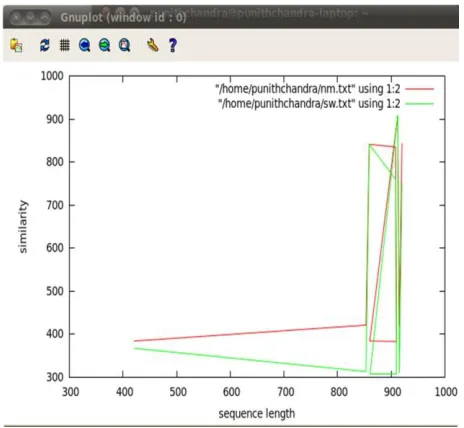Click the green legend line sample
Image resolution: width=464 pixels, height=428 pixels.
tap(420, 104)
